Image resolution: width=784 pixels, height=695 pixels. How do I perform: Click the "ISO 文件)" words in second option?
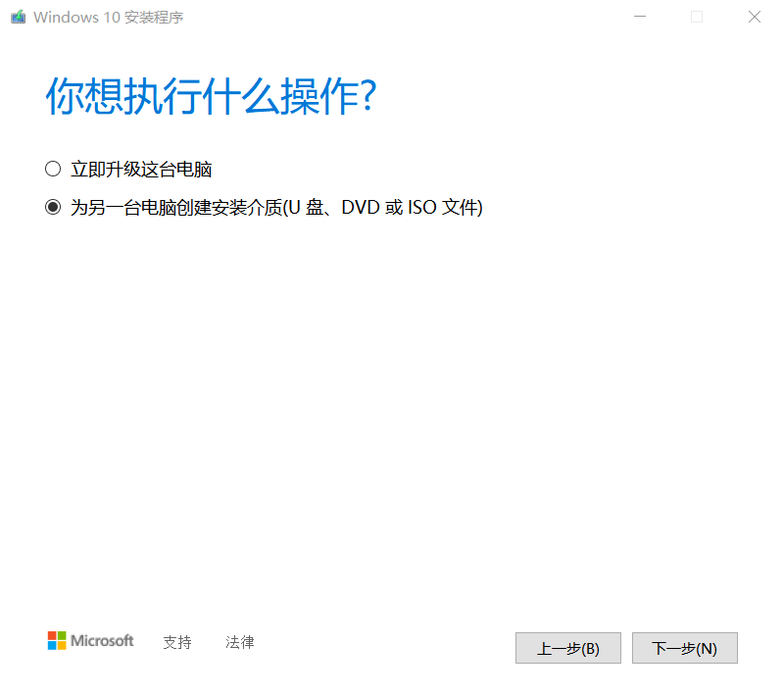click(446, 208)
